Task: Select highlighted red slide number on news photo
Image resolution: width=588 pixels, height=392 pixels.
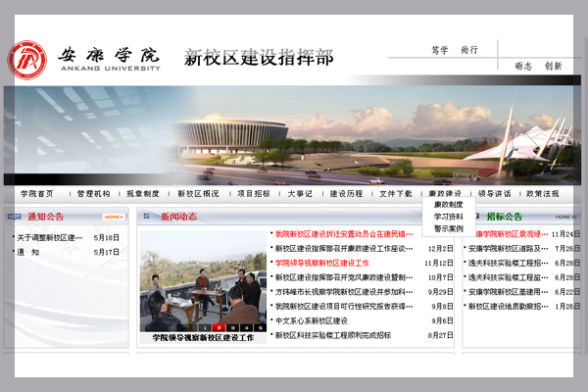Action: click(220, 326)
